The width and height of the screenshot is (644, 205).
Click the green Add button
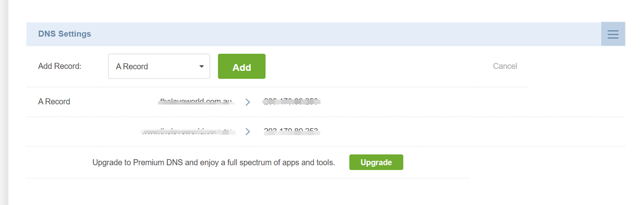(x=242, y=66)
